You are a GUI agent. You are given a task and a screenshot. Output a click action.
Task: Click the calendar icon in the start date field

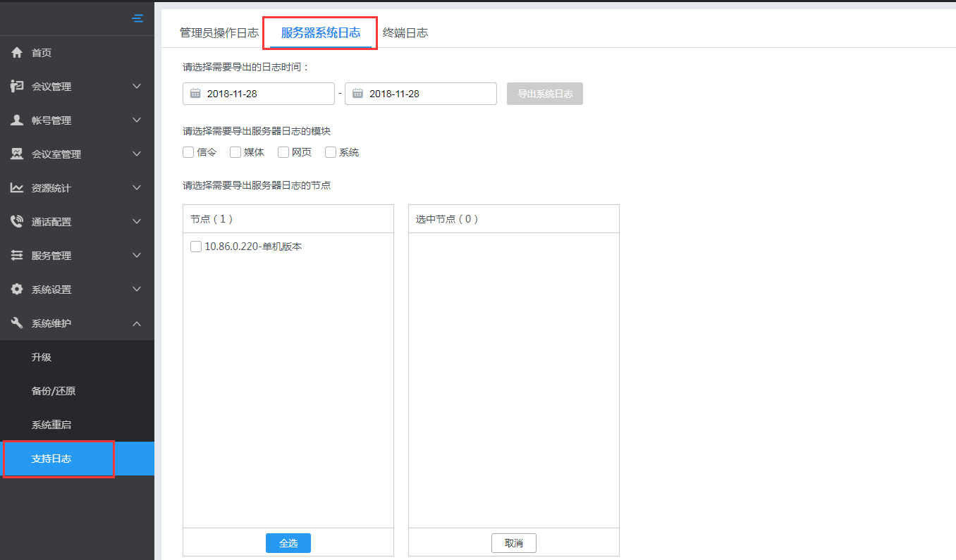pyautogui.click(x=195, y=93)
